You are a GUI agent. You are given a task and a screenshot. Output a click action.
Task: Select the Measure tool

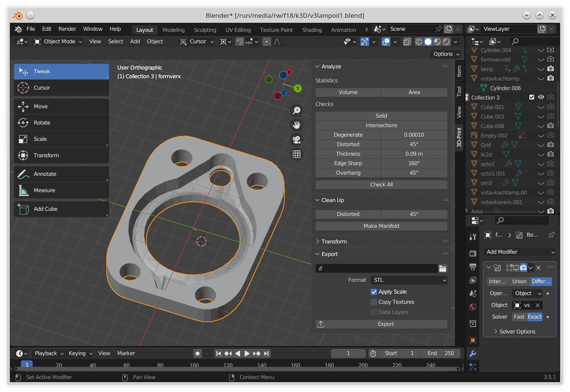click(x=44, y=190)
